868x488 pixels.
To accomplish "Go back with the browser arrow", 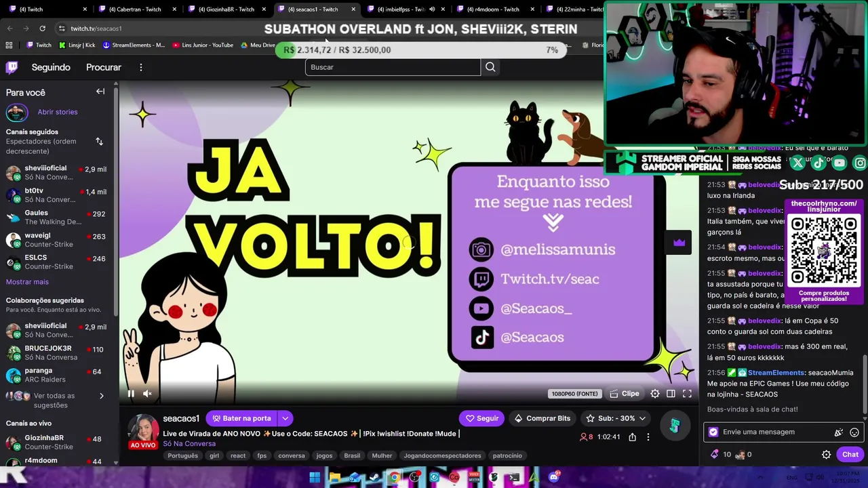I will 9,28.
